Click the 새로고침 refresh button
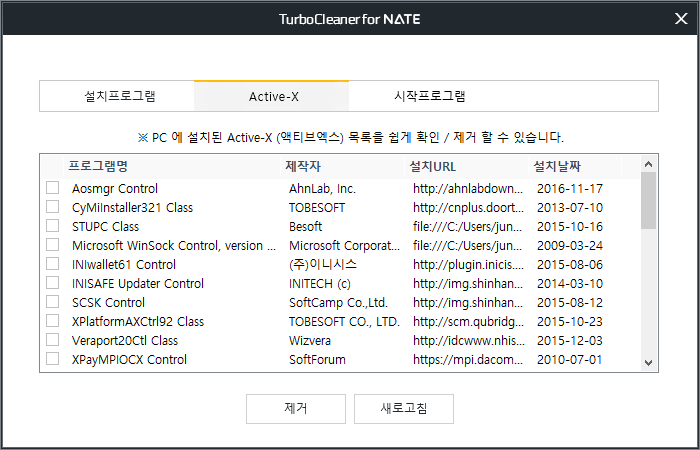The width and height of the screenshot is (700, 450). pyautogui.click(x=404, y=408)
